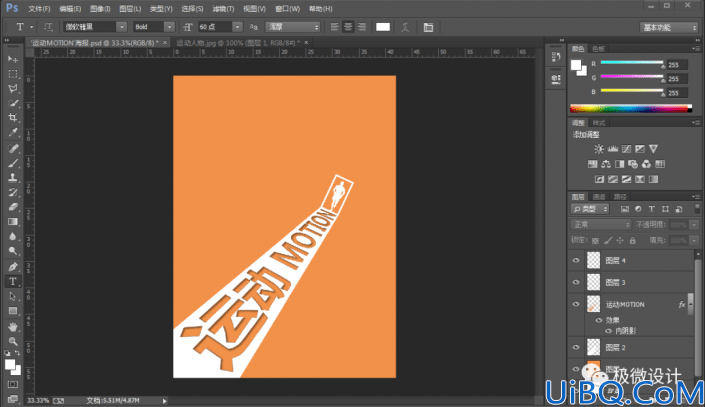Toggle Quick Mask mode icon
705x407 pixels.
13,385
